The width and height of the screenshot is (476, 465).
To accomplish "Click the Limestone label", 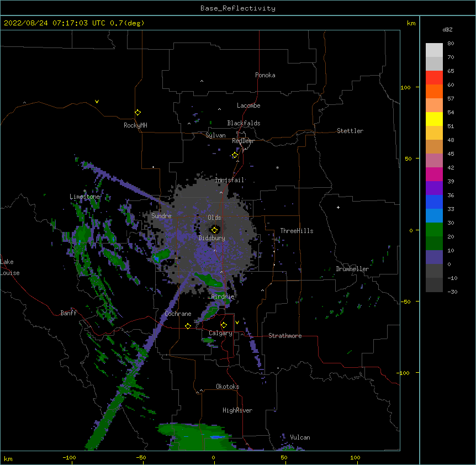I will (x=84, y=197).
